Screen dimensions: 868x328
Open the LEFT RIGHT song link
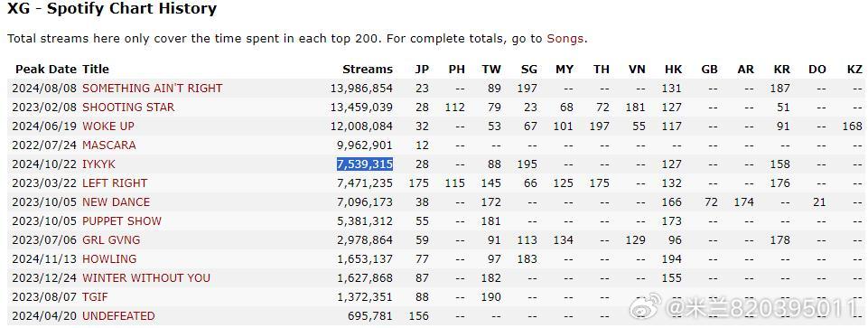pyautogui.click(x=115, y=183)
